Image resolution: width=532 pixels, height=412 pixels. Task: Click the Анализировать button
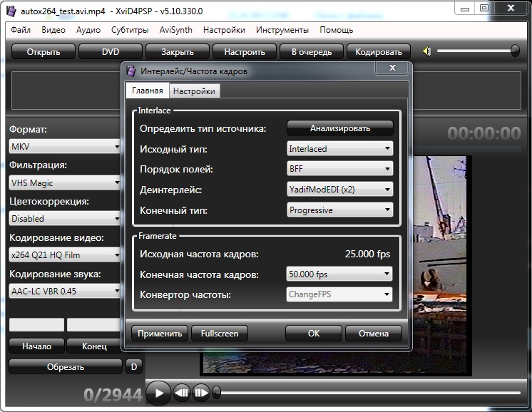coord(339,128)
